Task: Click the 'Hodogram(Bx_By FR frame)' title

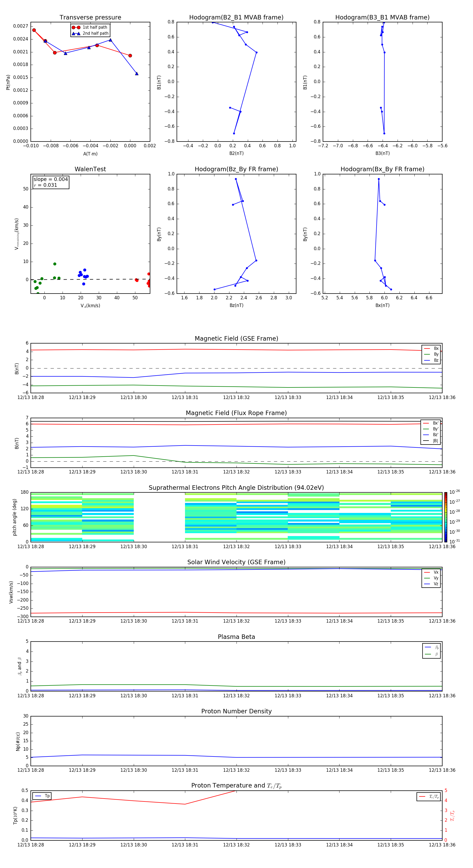Action: [x=382, y=169]
